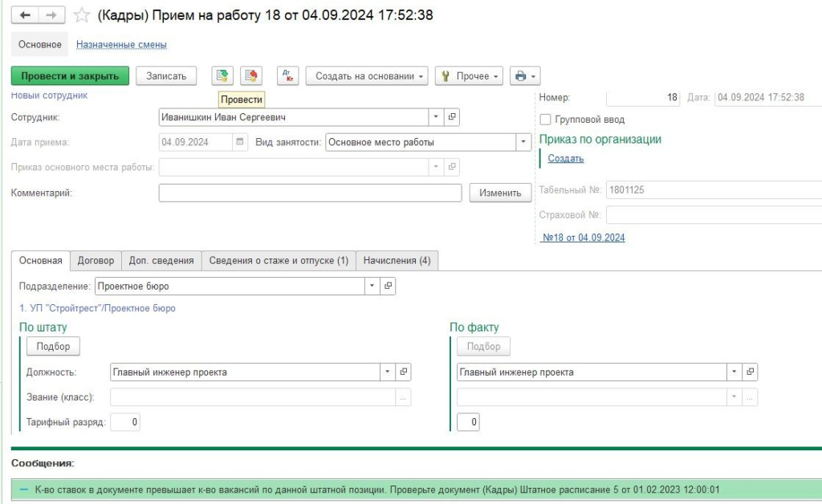822x504 pixels.
Task: Go back using the left arrow
Action: click(25, 15)
